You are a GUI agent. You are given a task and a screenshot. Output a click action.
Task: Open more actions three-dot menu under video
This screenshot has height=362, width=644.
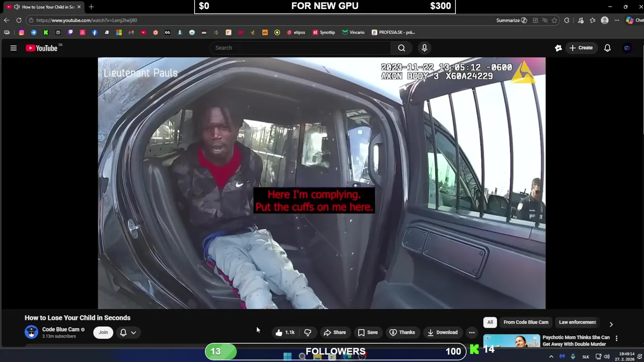[x=471, y=332]
